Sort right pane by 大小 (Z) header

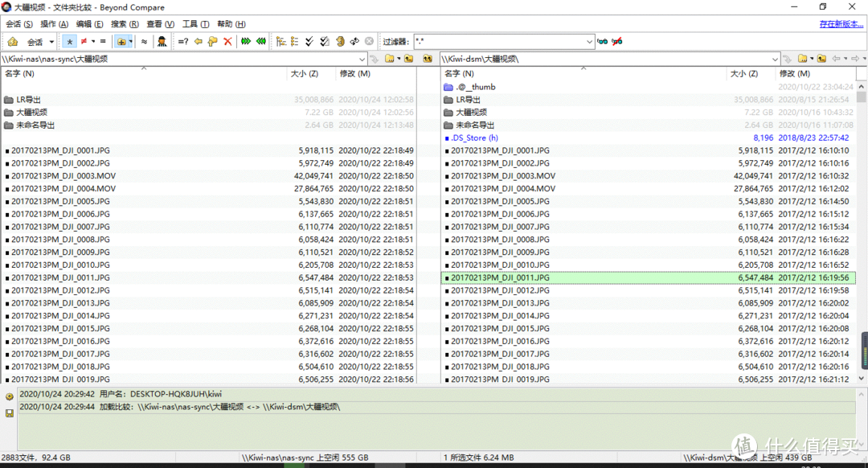click(x=744, y=74)
